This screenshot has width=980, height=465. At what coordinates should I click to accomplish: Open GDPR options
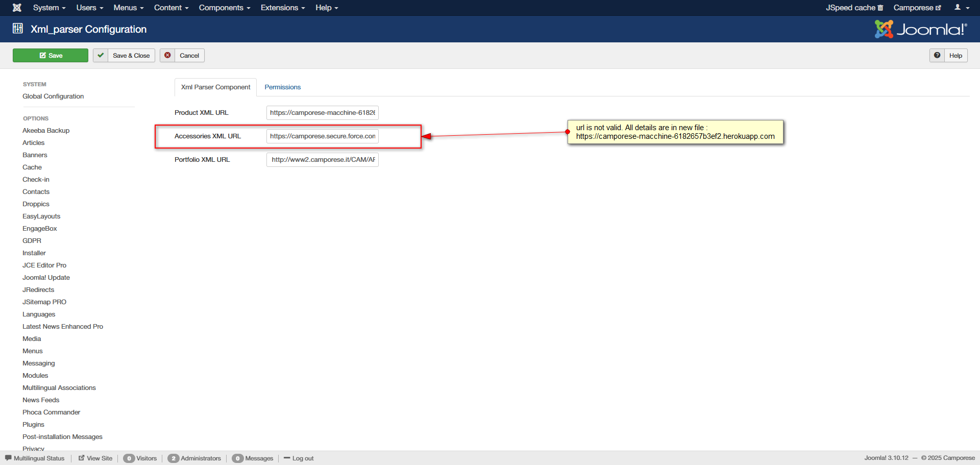click(32, 241)
